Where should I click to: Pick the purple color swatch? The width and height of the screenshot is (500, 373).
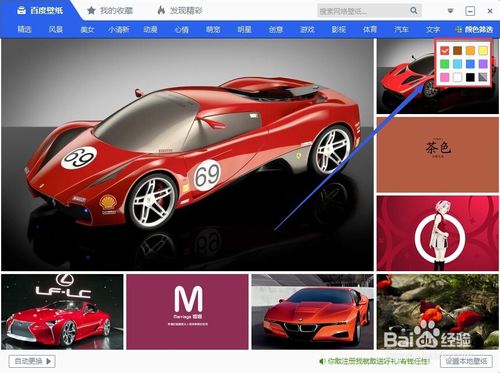(x=483, y=64)
